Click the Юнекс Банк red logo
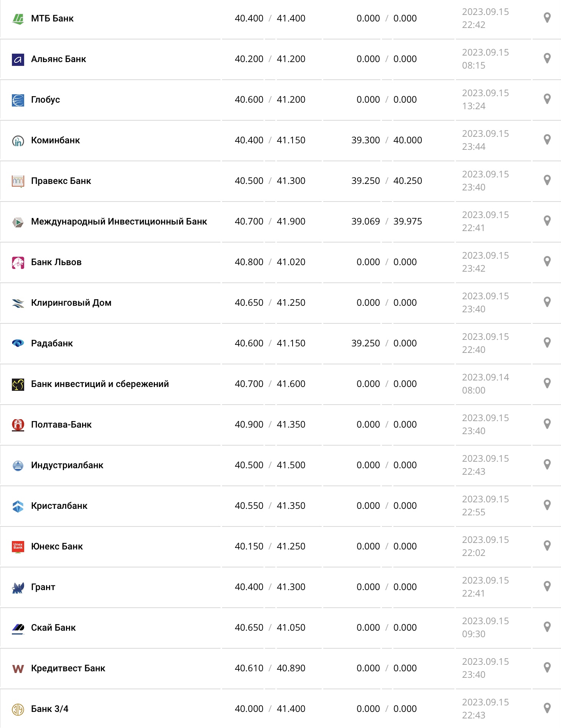This screenshot has width=561, height=728. 18,546
